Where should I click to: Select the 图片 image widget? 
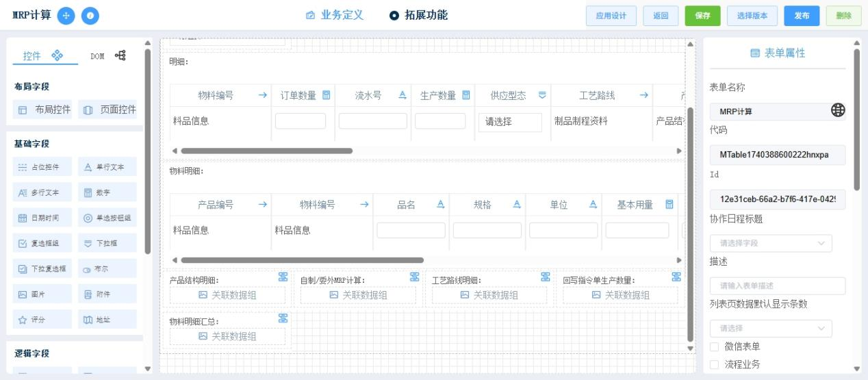44,294
